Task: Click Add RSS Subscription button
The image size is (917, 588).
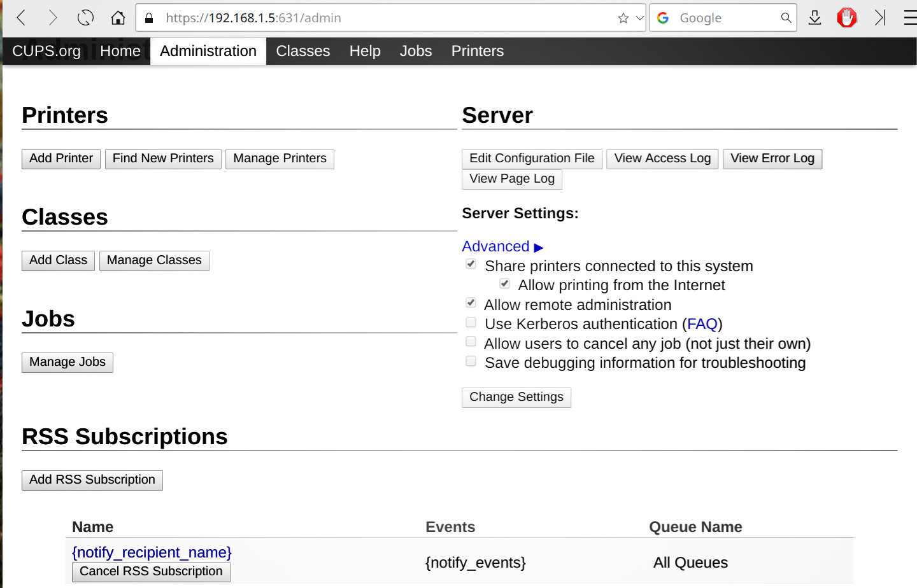Action: click(92, 480)
